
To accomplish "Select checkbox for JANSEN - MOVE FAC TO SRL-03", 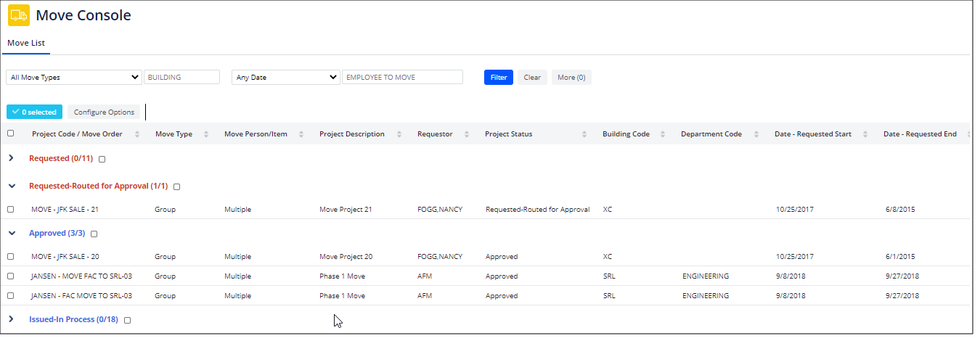I will [10, 276].
